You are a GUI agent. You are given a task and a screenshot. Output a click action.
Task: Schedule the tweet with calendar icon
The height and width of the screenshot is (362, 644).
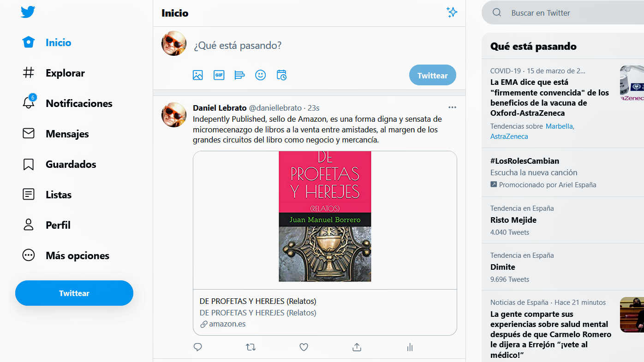tap(281, 75)
